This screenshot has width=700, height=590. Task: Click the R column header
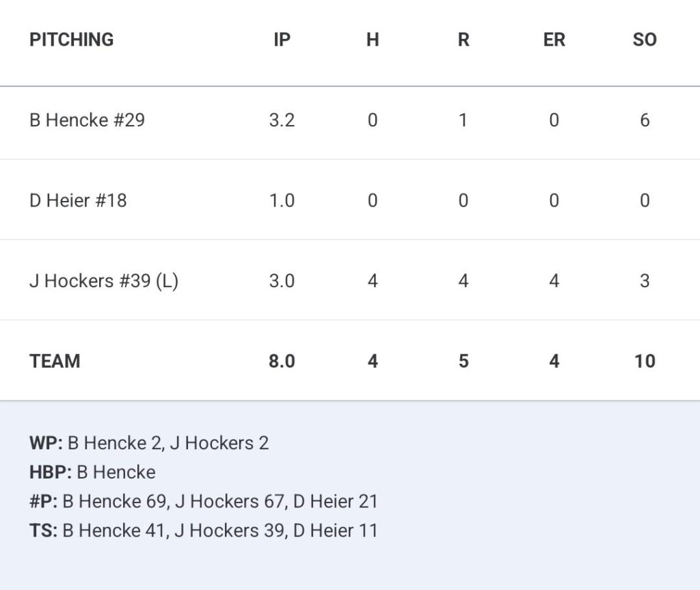coord(463,40)
